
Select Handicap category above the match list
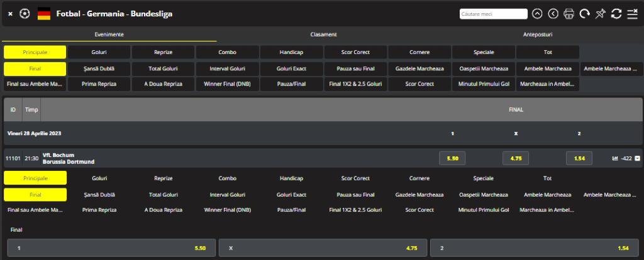[291, 52]
